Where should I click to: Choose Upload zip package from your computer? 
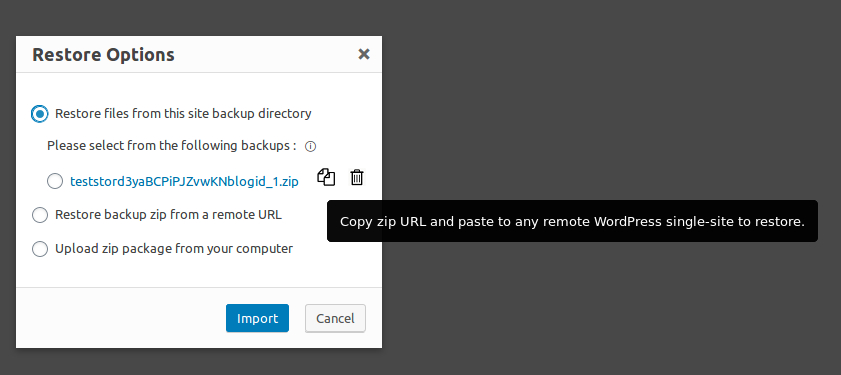(40, 249)
